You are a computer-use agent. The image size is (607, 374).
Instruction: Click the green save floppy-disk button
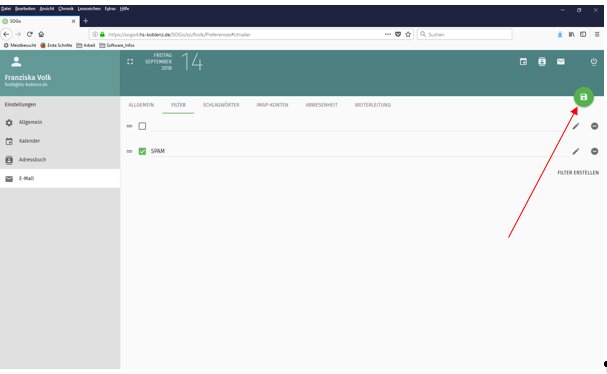coord(583,97)
